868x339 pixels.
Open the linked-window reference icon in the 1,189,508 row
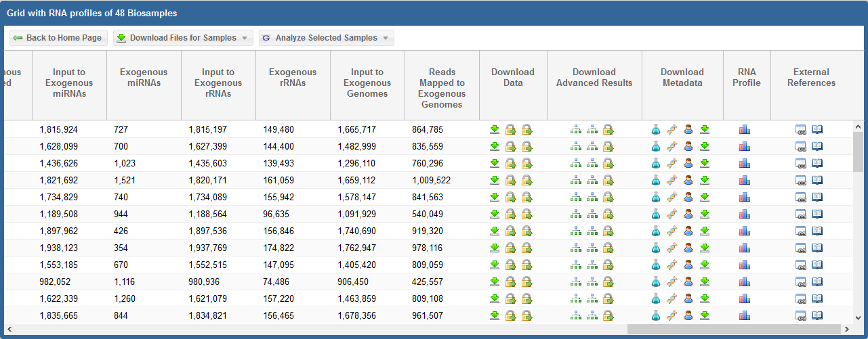pyautogui.click(x=801, y=214)
